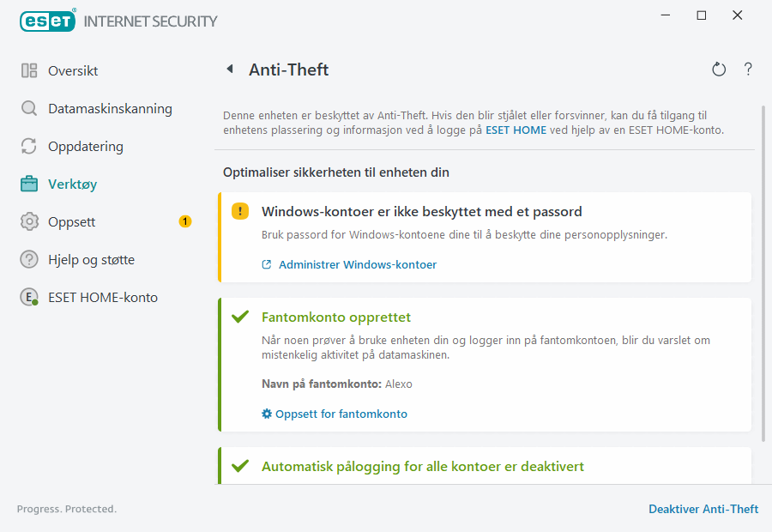
Task: Open help via the question mark icon top right
Action: (747, 70)
